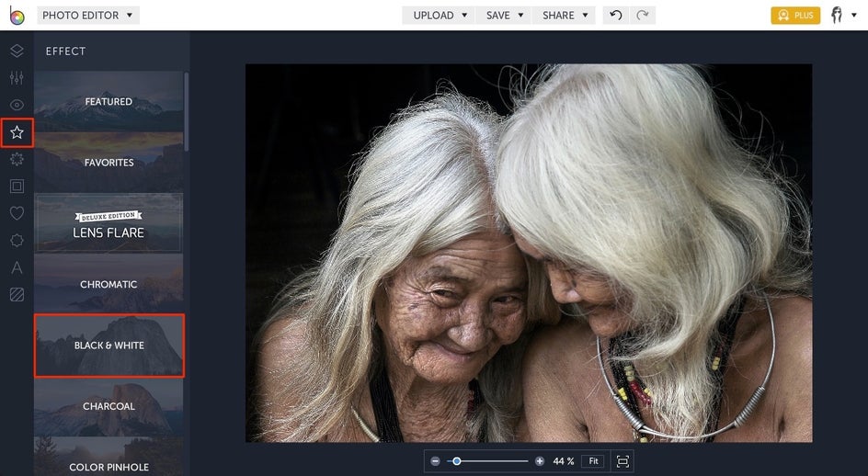Open the Text tool A icon
Screen dimensions: 868x476
click(17, 267)
